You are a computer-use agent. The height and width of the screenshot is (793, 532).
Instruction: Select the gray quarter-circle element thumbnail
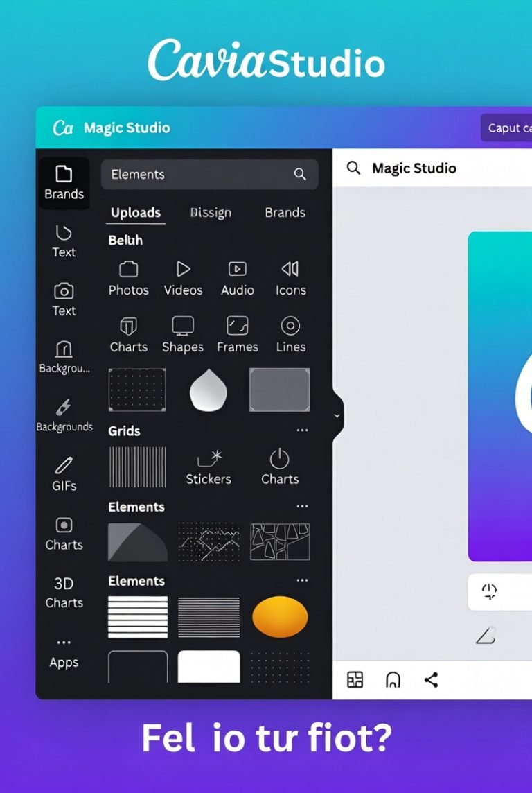tap(138, 542)
